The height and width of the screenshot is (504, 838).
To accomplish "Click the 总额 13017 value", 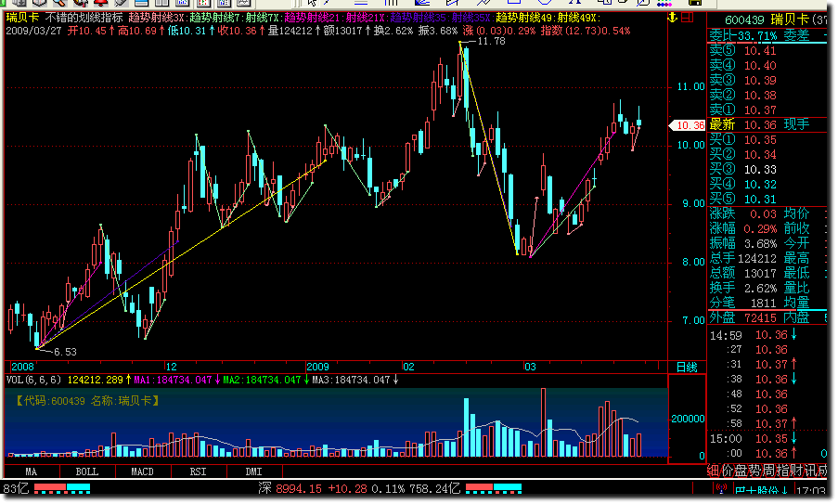I will pos(759,274).
